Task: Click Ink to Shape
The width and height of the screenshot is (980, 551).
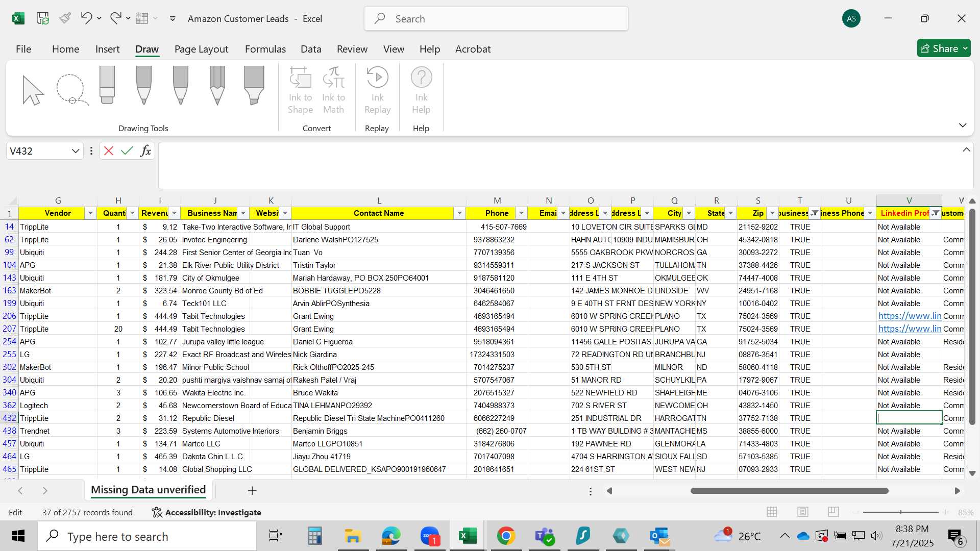Action: 300,91
